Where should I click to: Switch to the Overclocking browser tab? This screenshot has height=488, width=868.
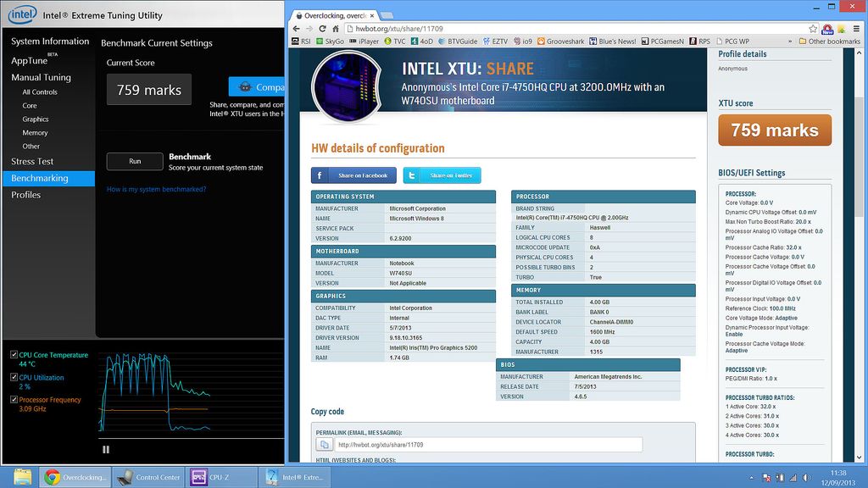pyautogui.click(x=331, y=14)
